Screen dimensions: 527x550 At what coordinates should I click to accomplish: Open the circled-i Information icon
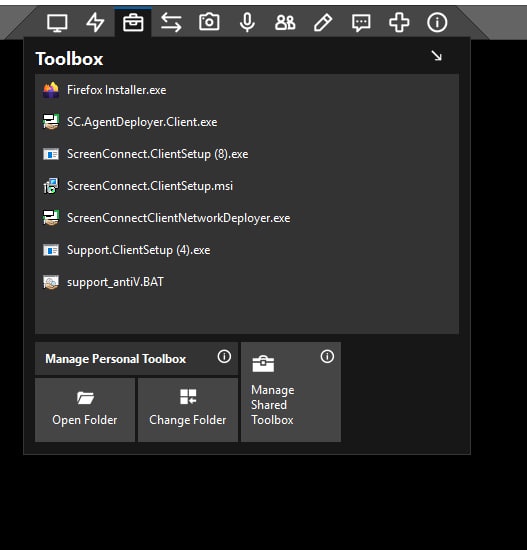tap(437, 23)
